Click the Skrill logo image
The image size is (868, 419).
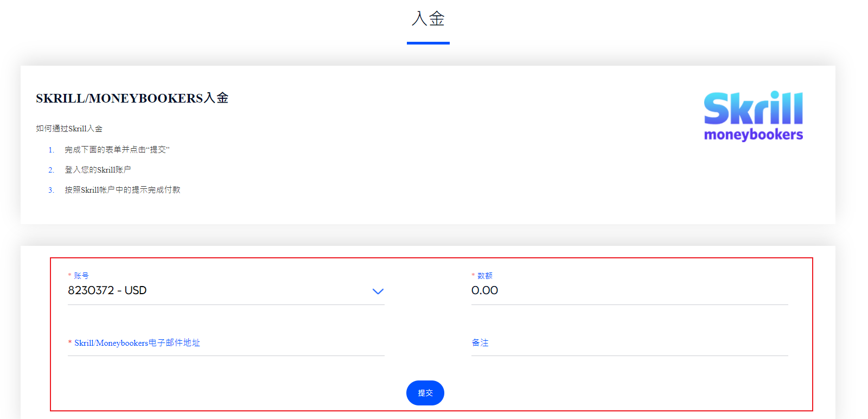753,116
